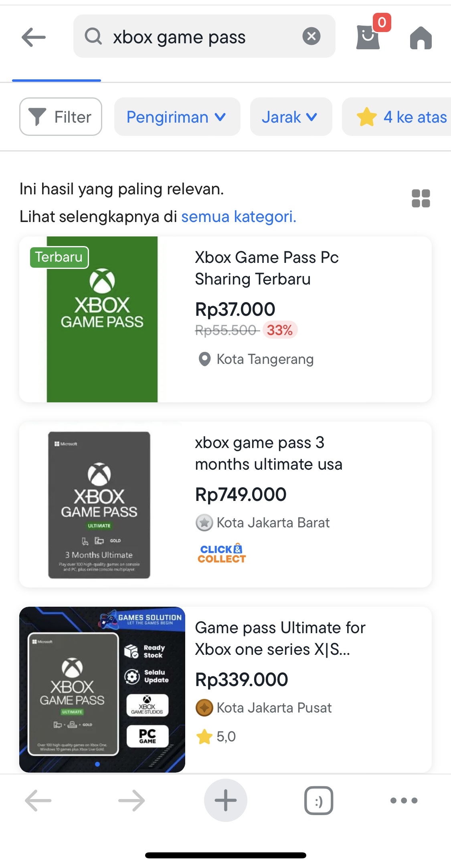This screenshot has height=868, width=451.
Task: Open Xbox Game Pass Pc Sharing Terbaru listing
Action: pyautogui.click(x=267, y=268)
